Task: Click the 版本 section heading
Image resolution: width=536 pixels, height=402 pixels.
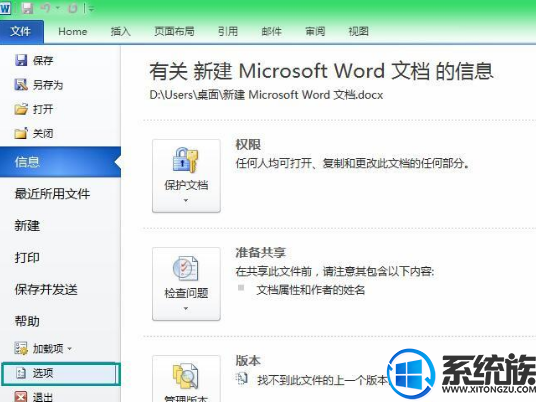Action: coord(248,361)
